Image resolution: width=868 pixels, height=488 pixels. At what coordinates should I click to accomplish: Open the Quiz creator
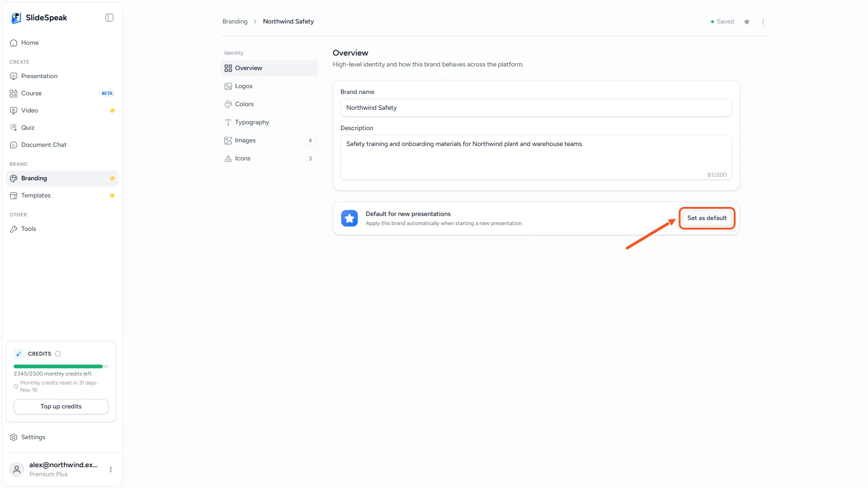[62, 127]
